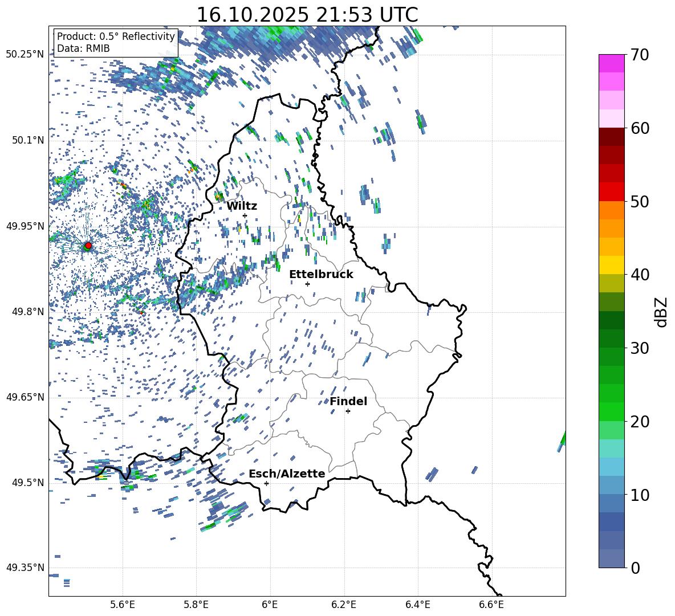Pick the bright red swatch just above 50 dBZ
The image size is (675, 616).
coord(612,191)
